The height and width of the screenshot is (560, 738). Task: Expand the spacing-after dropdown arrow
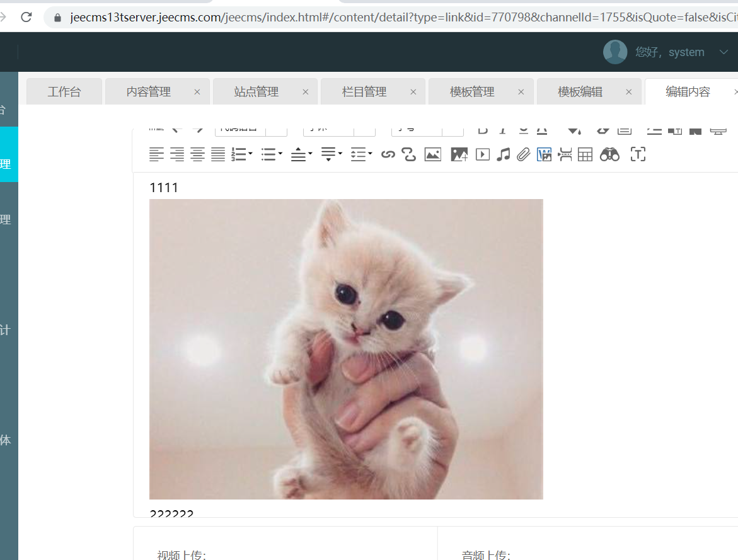tap(340, 154)
